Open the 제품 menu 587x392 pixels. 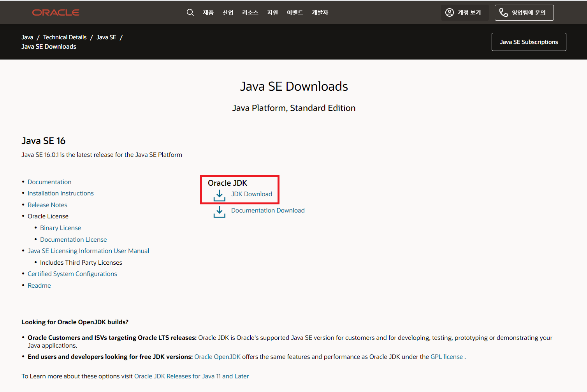208,12
